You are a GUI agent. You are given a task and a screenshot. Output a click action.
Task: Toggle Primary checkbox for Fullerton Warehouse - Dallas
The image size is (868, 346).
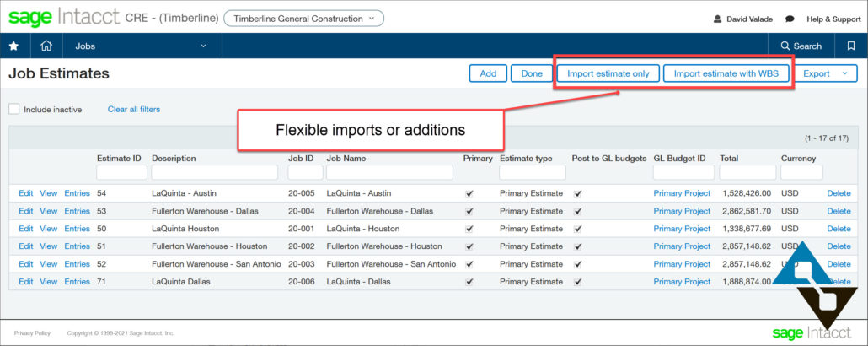point(469,211)
